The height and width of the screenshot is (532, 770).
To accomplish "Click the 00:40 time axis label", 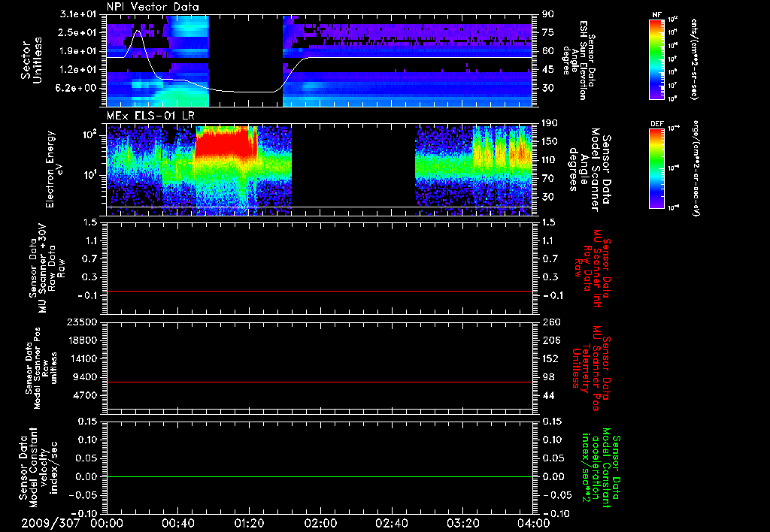I will 177,523.
